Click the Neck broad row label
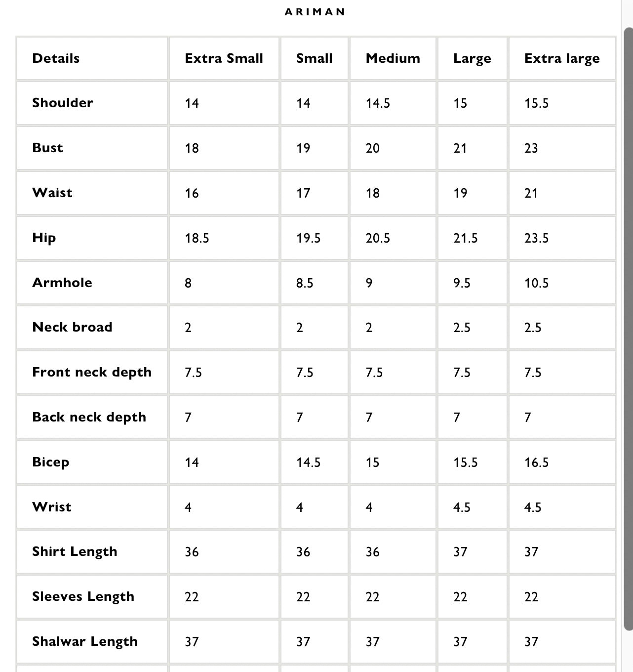The height and width of the screenshot is (672, 633). 72,327
